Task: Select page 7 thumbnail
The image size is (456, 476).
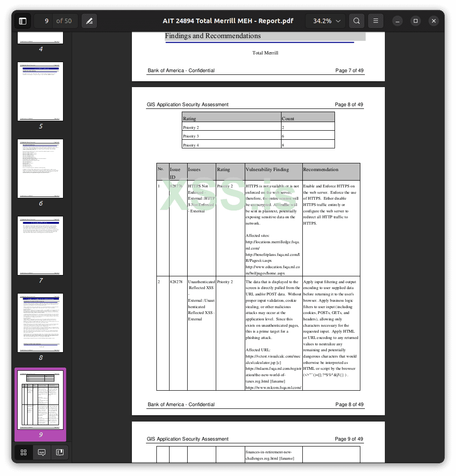Action: pos(40,245)
